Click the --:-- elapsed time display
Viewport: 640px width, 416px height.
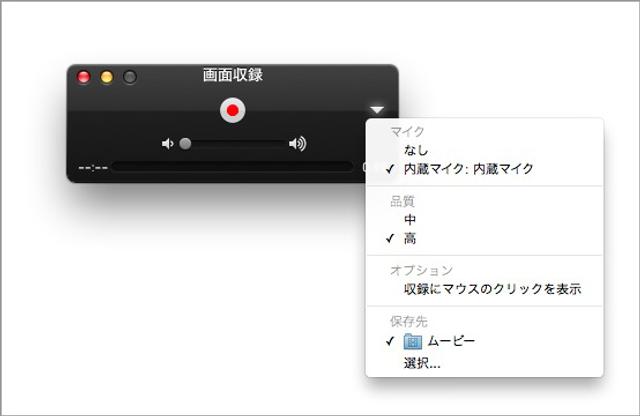coord(93,167)
